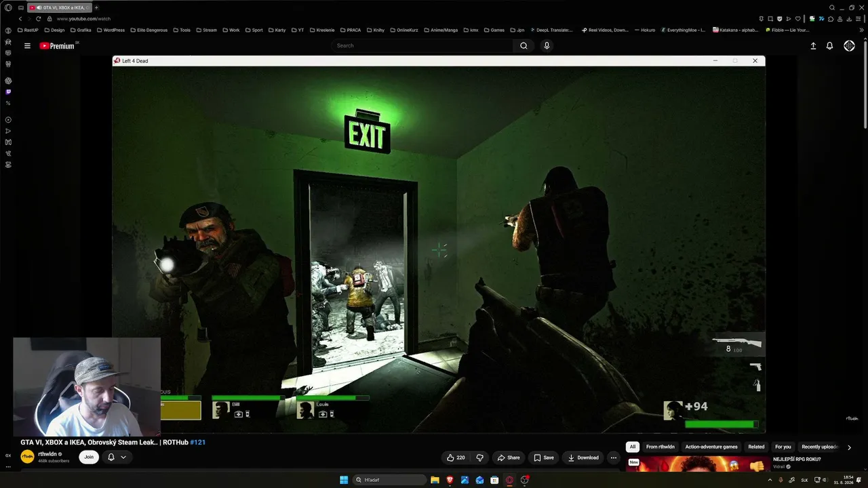Open a new browser tab
Screen dimensions: 868x488
(x=96, y=7)
